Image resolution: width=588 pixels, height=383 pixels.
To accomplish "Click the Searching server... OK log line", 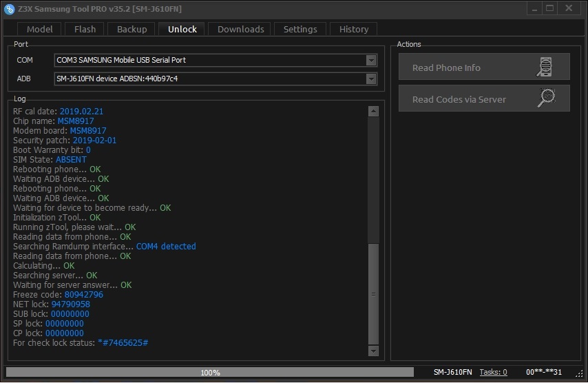I will click(55, 276).
